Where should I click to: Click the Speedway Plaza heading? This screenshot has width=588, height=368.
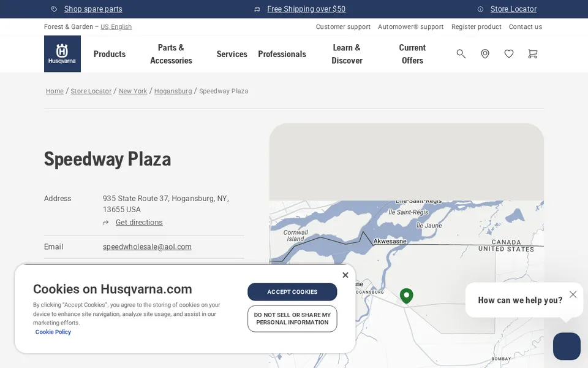click(x=107, y=159)
